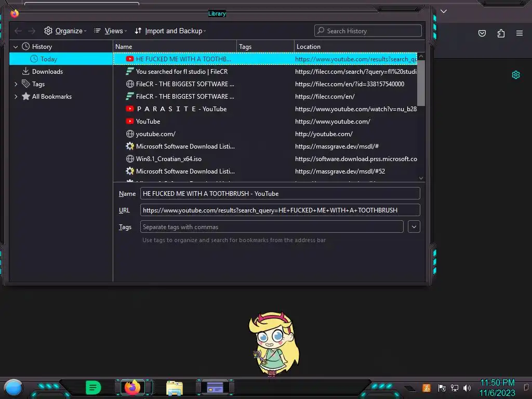The width and height of the screenshot is (532, 399).
Task: Open Import and Backup menu
Action: point(170,31)
